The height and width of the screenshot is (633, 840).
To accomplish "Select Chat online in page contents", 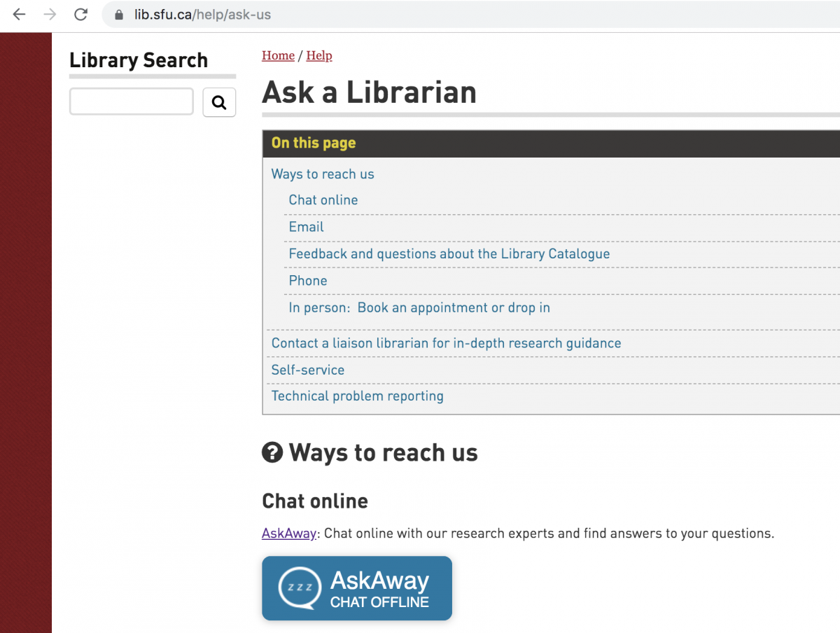I will pyautogui.click(x=323, y=200).
